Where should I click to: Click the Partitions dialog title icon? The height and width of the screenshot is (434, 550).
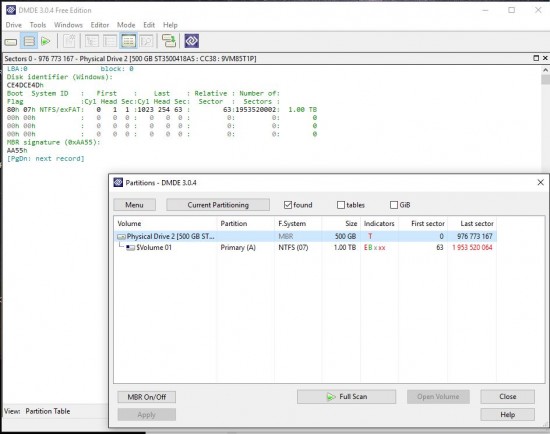[x=118, y=182]
